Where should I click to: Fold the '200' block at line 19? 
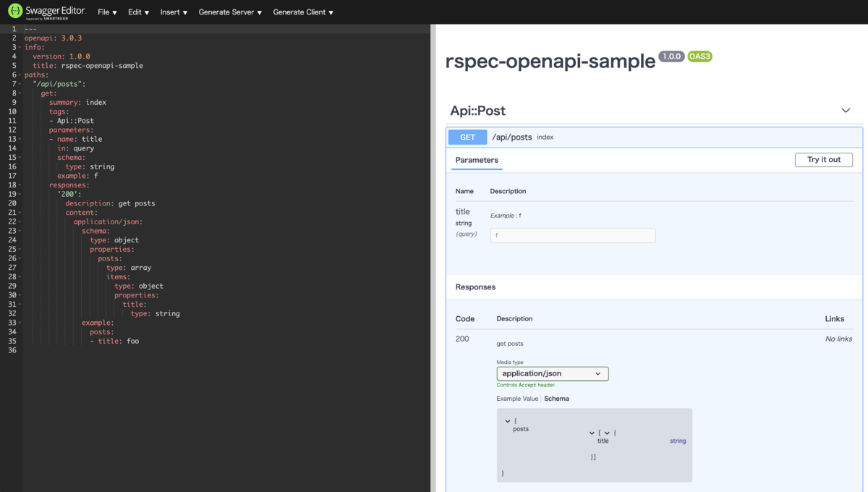click(20, 194)
